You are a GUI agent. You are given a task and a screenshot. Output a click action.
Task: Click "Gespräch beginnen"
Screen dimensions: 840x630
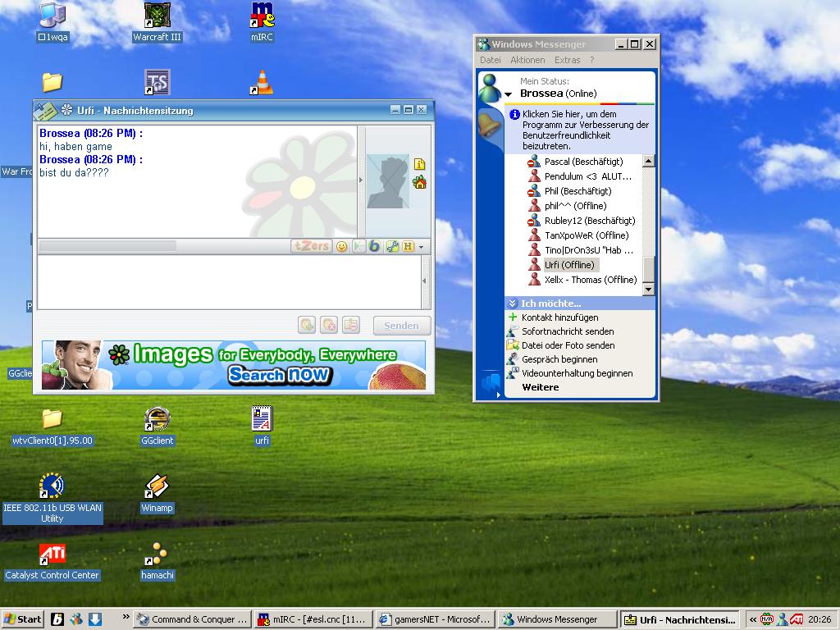click(559, 359)
